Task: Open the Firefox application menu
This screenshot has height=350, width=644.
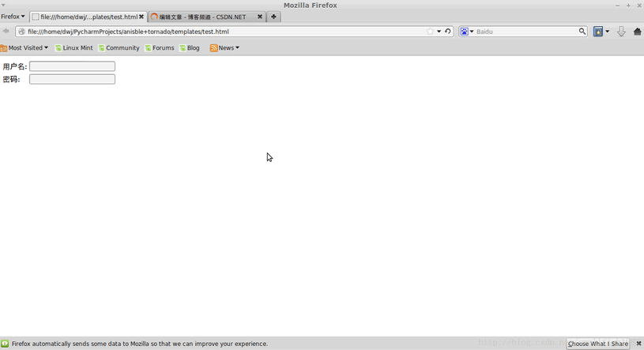Action: point(13,17)
